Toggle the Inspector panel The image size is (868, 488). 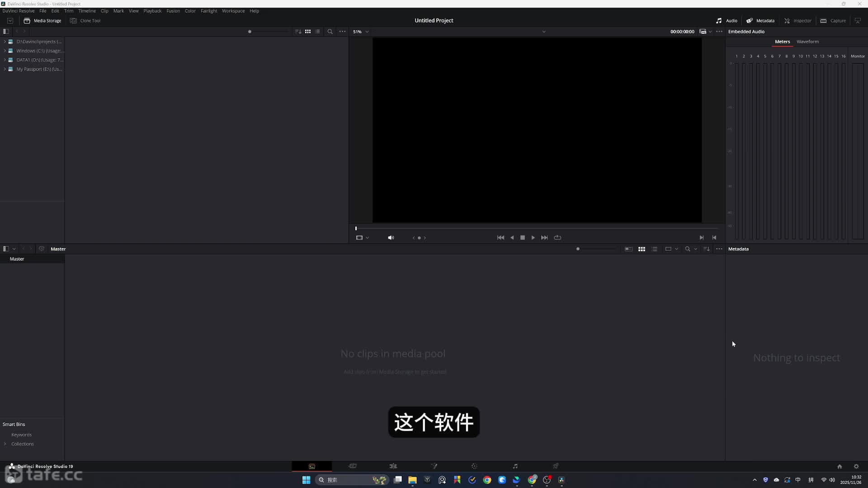tap(798, 20)
